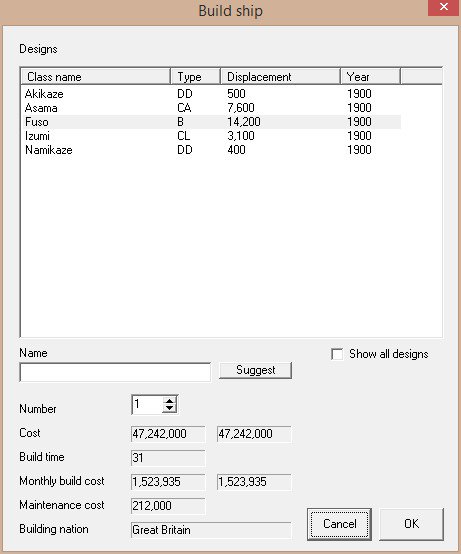Decrease Number with the down arrow
Screen dimensions: 461x554
tap(170, 408)
